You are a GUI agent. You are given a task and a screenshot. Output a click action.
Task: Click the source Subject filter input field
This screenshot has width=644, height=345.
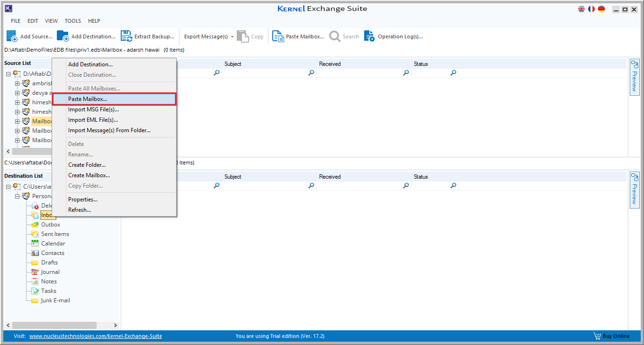point(265,73)
